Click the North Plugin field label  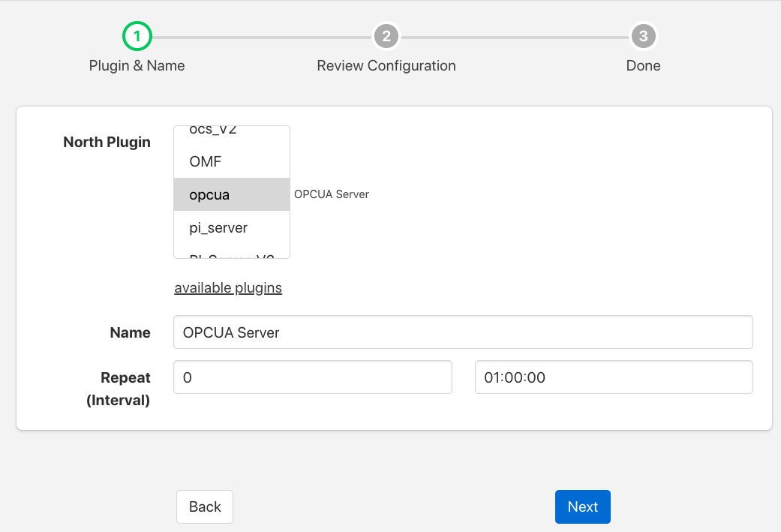click(x=107, y=143)
